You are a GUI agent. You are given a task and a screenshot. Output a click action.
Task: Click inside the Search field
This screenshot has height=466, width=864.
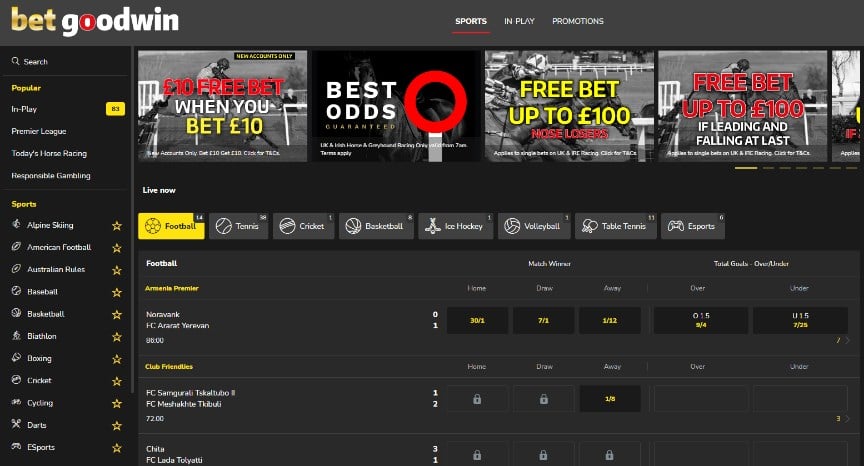pyautogui.click(x=68, y=61)
